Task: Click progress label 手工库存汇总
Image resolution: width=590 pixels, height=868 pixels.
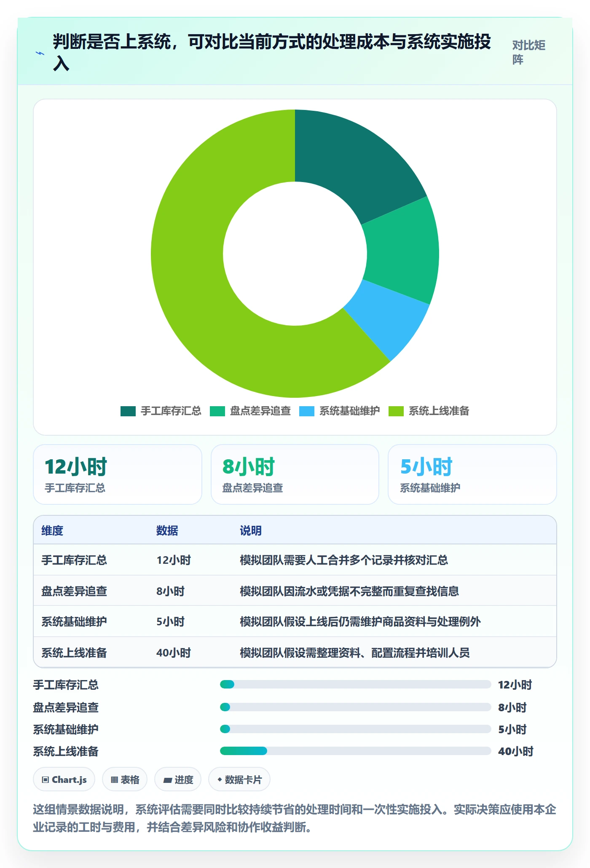Action: point(66,685)
